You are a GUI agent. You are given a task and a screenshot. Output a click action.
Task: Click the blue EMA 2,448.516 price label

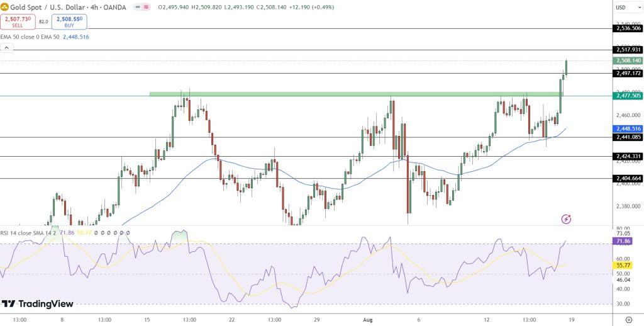627,128
